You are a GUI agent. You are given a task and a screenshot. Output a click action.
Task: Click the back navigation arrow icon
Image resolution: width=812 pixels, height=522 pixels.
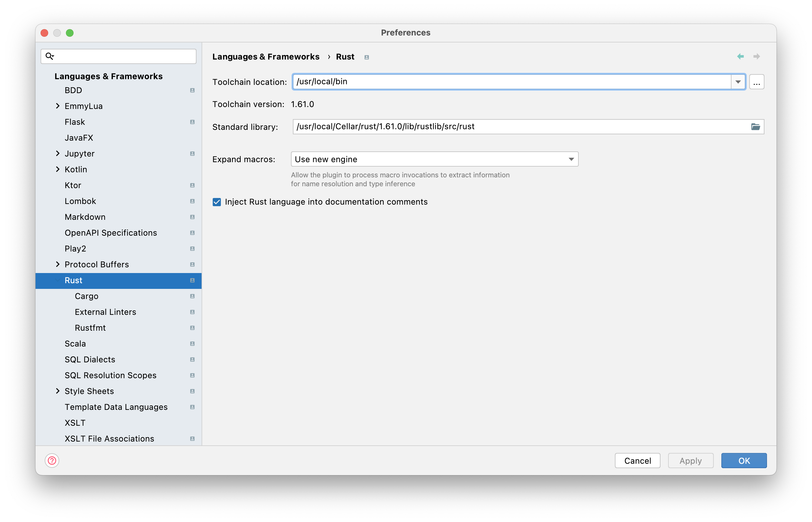pos(740,56)
